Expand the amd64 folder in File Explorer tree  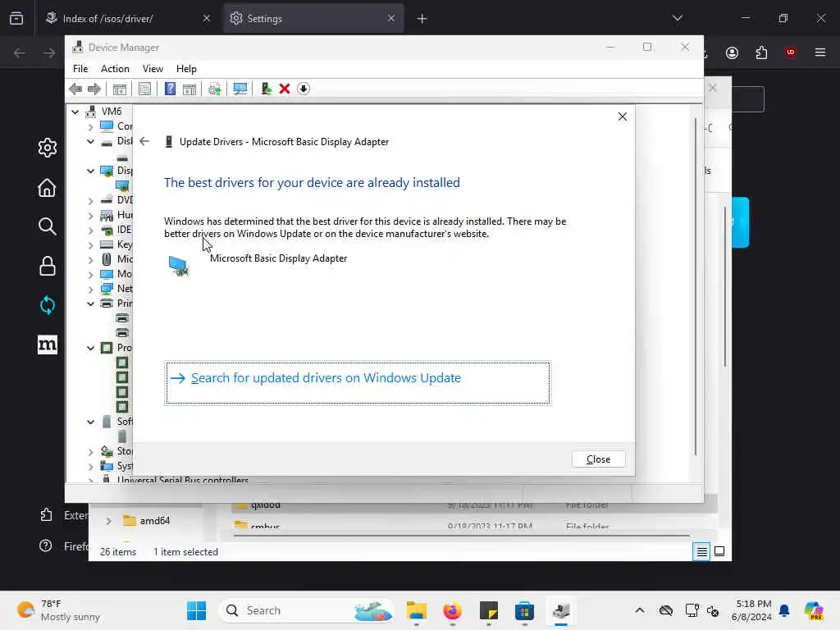pos(109,521)
